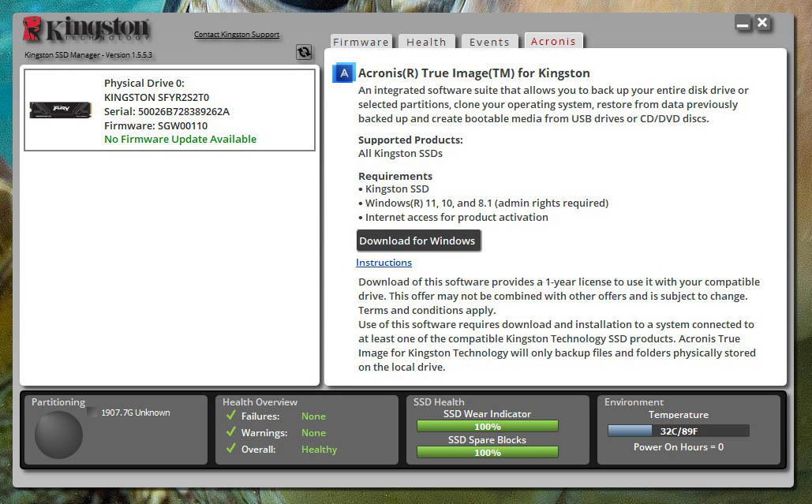Click the 'Physical Drive 0:' label
The image size is (812, 504).
click(x=144, y=84)
